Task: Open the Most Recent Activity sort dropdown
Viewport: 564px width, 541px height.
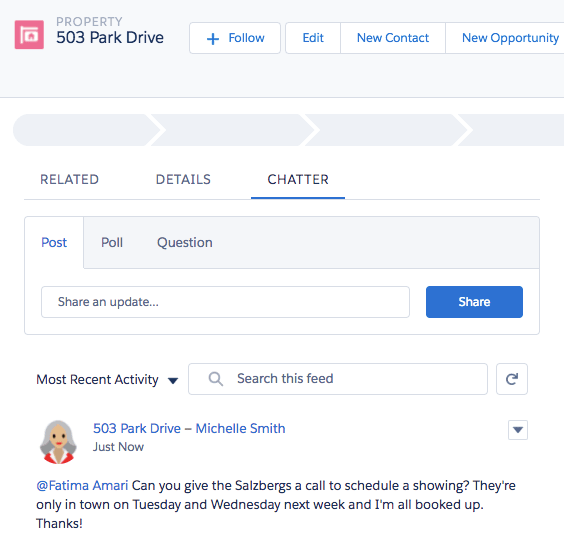Action: (x=107, y=379)
